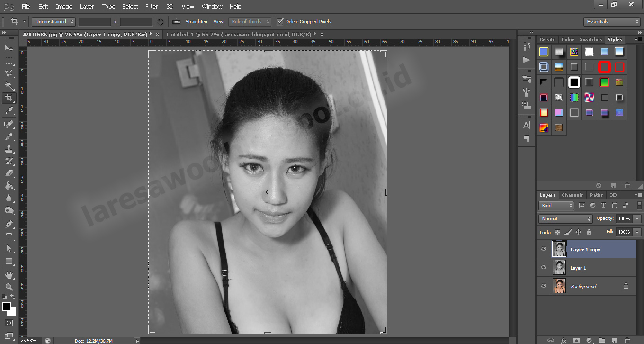Screen dimensions: 644x344
Task: Apply the red outline style swatch
Action: (x=619, y=67)
